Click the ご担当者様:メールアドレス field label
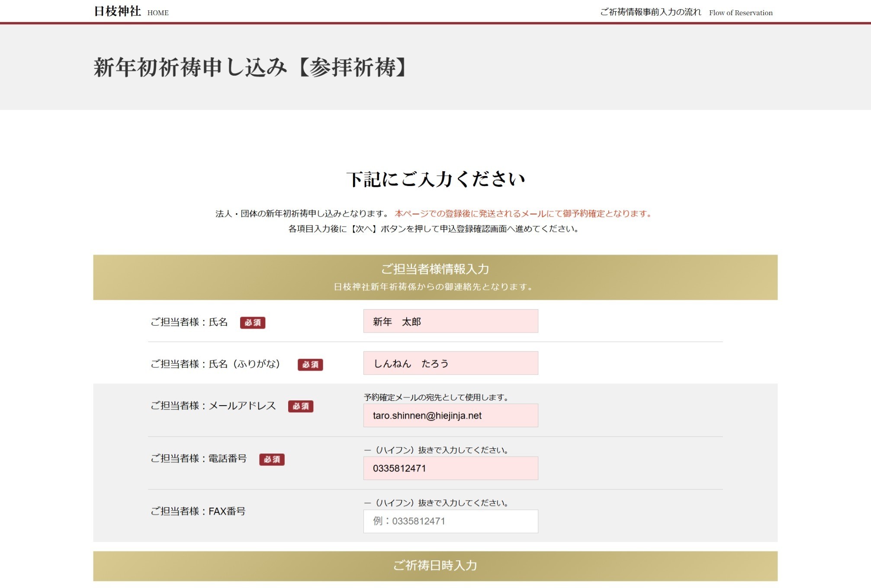Viewport: 871px width, 588px height. click(213, 406)
